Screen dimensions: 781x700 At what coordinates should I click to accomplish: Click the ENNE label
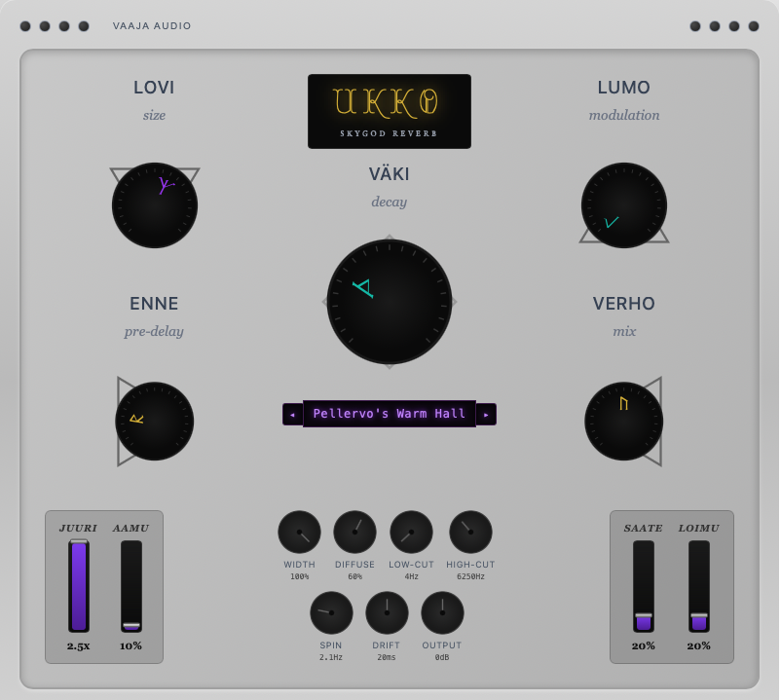154,304
